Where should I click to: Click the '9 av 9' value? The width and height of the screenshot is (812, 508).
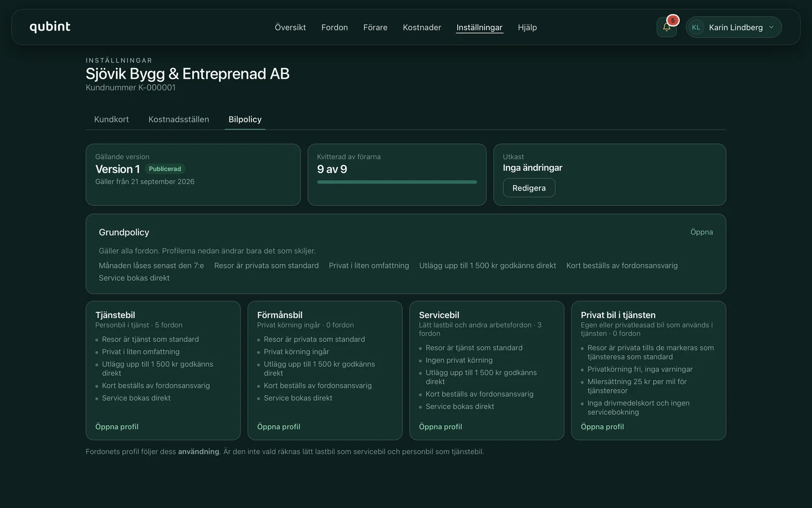(332, 169)
